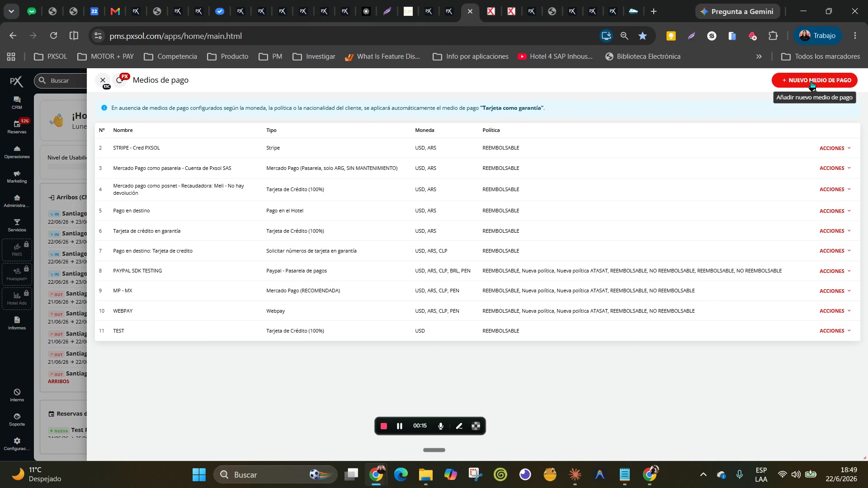Open browser zoom magnifier icon
This screenshot has height=488, width=868.
tap(624, 36)
